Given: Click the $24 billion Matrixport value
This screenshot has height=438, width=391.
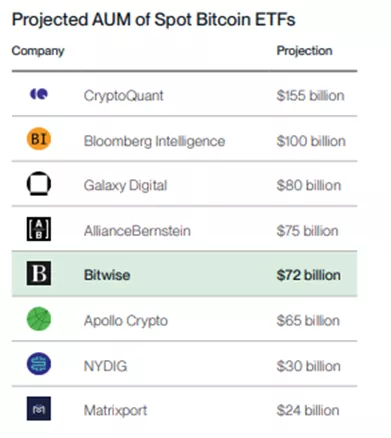Looking at the screenshot, I should [308, 410].
